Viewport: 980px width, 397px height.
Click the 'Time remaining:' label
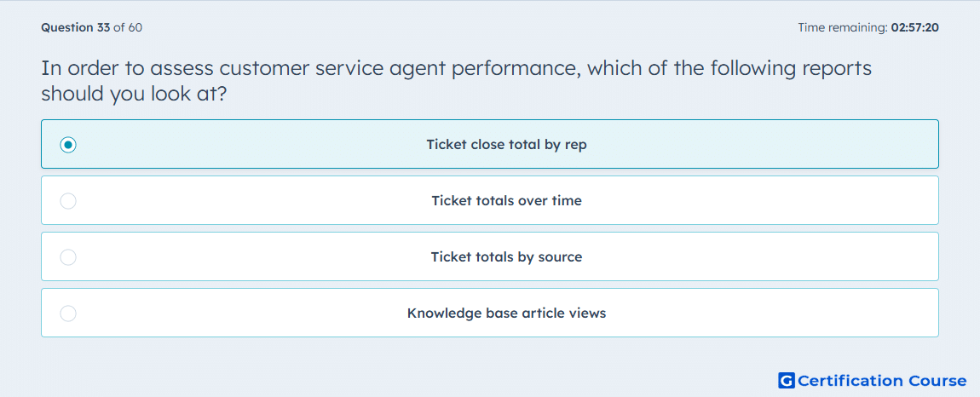point(843,27)
